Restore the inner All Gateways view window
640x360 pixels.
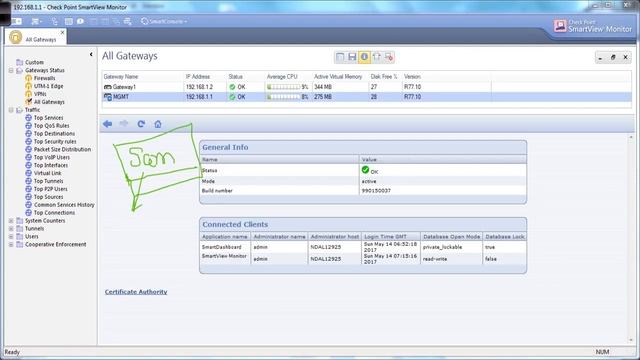click(x=613, y=58)
